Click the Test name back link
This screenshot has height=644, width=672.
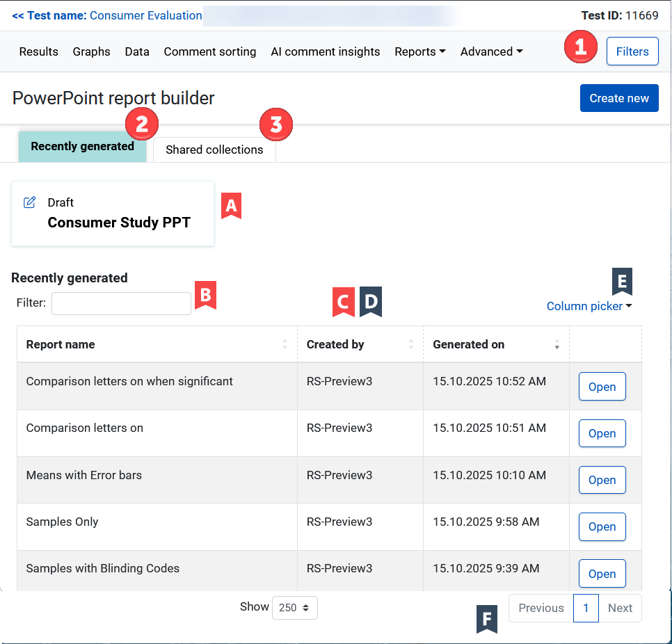click(107, 15)
